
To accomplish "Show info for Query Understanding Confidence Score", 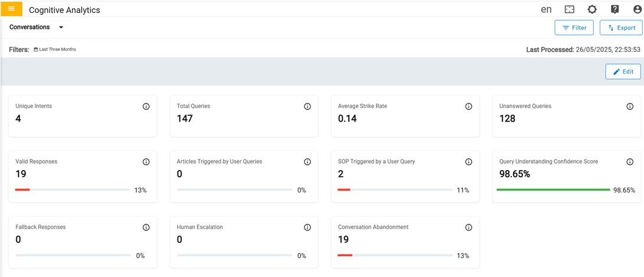I will 630,162.
